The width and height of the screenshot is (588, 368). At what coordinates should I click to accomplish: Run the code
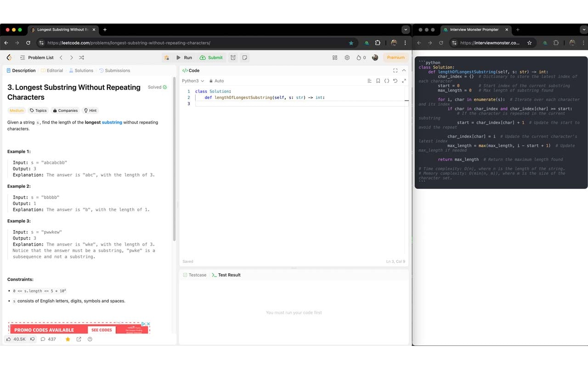pyautogui.click(x=184, y=57)
